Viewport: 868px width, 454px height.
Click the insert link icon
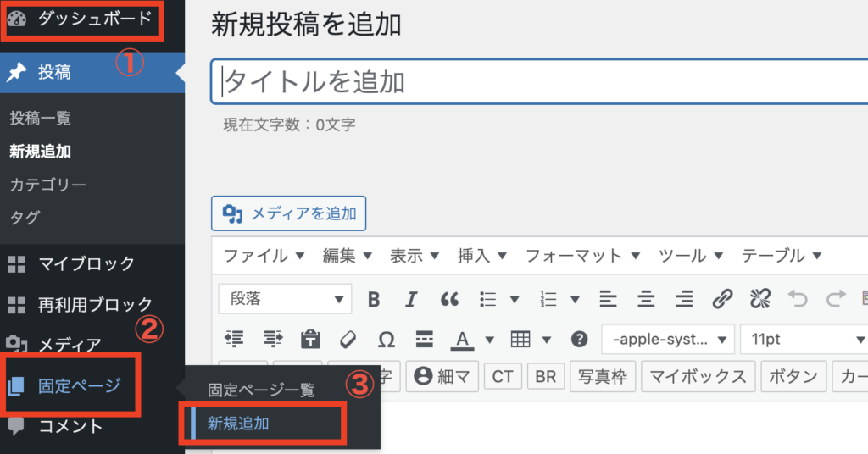tap(721, 299)
